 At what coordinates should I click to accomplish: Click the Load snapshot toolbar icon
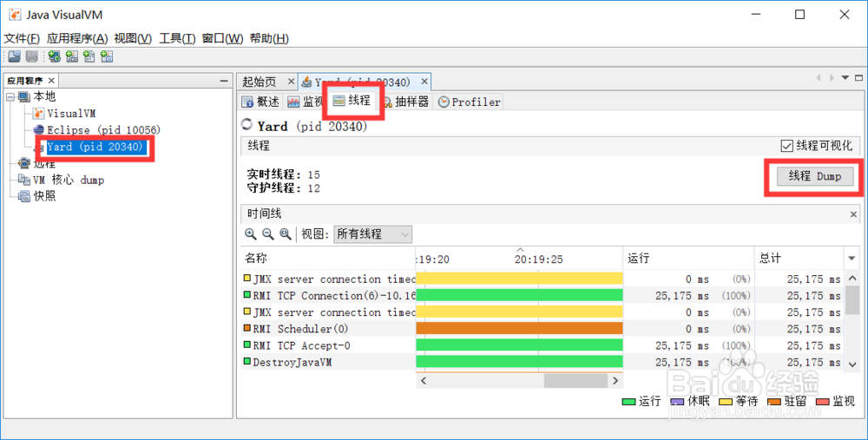pos(15,56)
